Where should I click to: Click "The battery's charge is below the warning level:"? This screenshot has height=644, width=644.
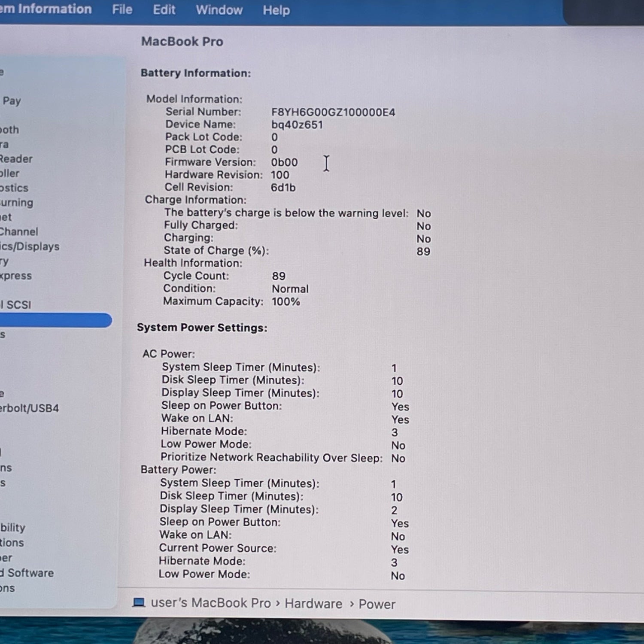tap(286, 213)
